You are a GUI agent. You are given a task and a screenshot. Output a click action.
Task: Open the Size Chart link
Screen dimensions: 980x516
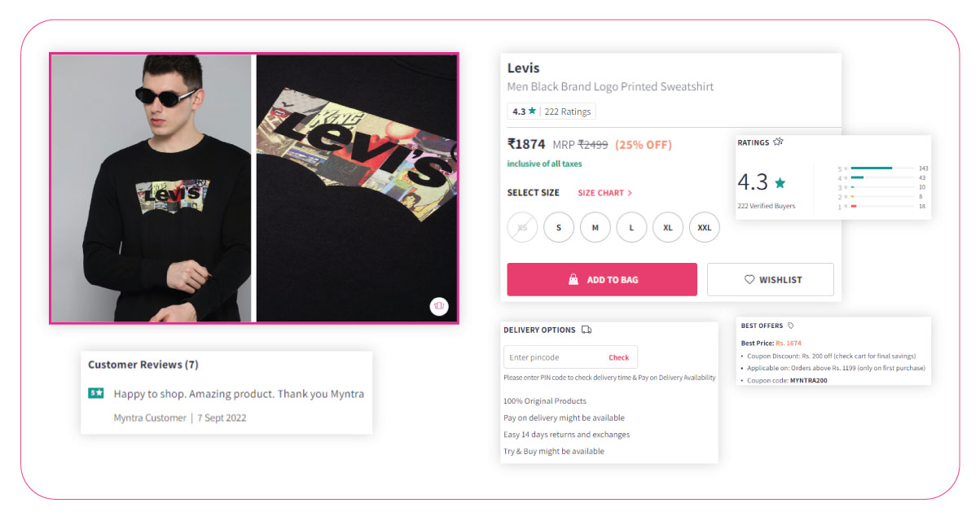click(x=604, y=193)
